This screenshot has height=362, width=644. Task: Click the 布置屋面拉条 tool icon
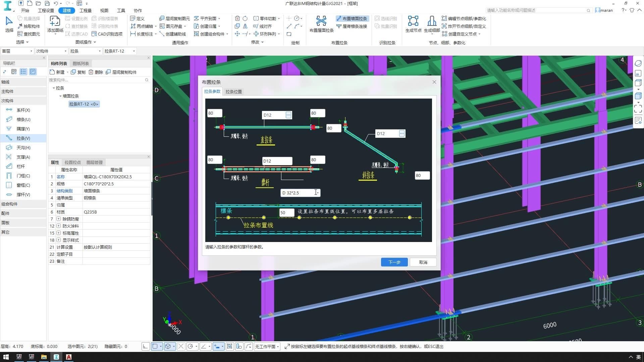321,21
